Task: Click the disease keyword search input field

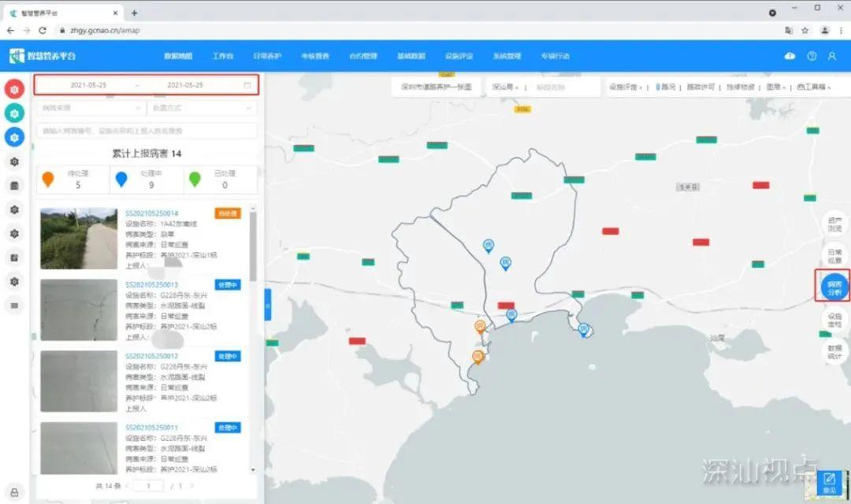Action: 147,131
